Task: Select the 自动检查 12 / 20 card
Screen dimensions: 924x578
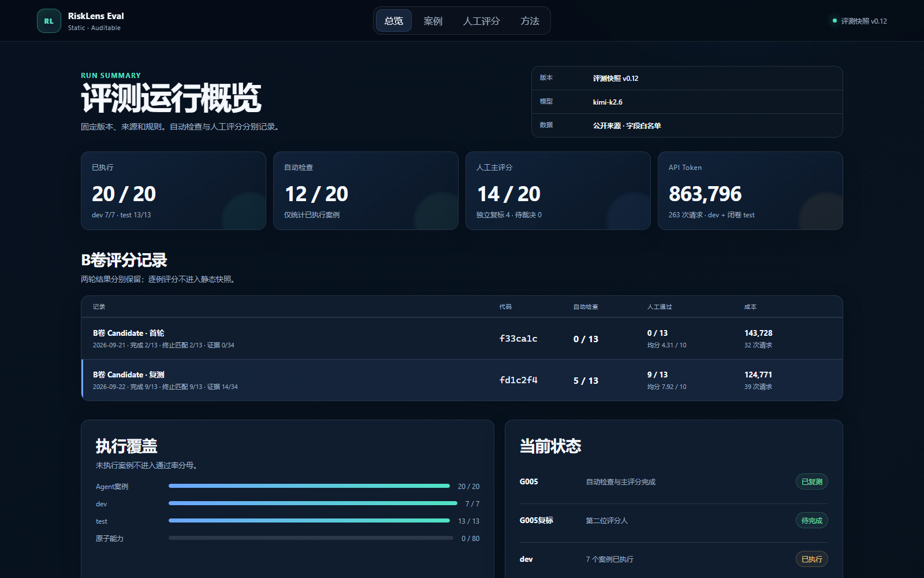Action: [x=366, y=191]
